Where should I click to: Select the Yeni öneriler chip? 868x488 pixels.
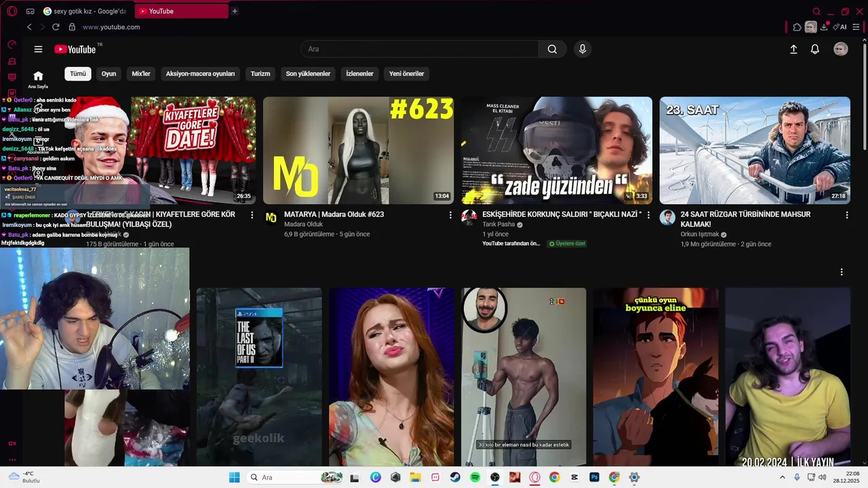[406, 74]
